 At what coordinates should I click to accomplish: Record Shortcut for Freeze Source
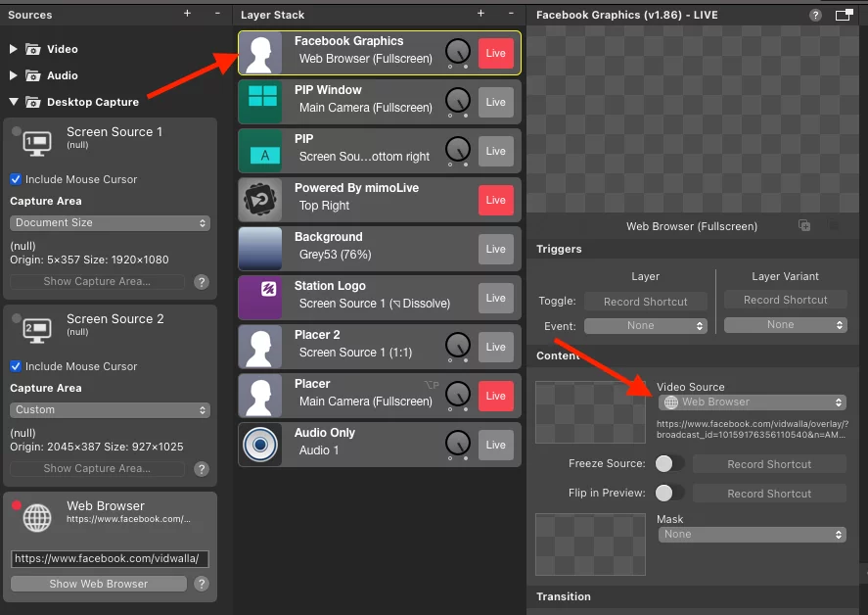pos(769,464)
